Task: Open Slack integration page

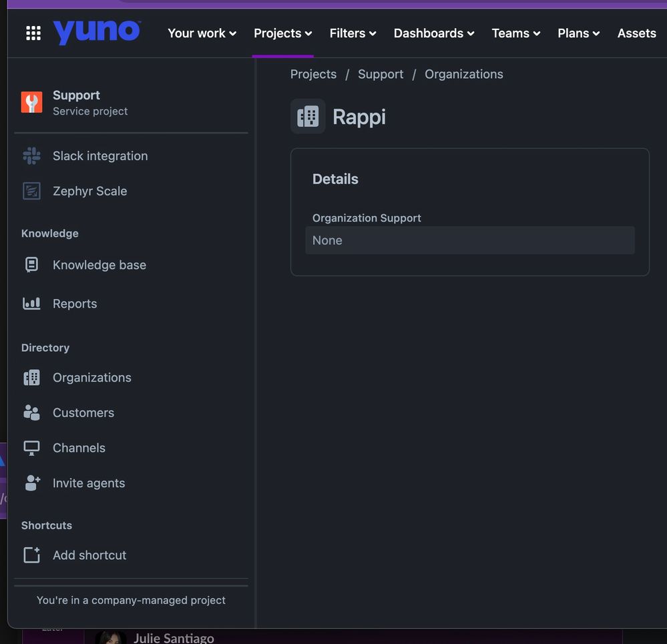Action: (100, 156)
